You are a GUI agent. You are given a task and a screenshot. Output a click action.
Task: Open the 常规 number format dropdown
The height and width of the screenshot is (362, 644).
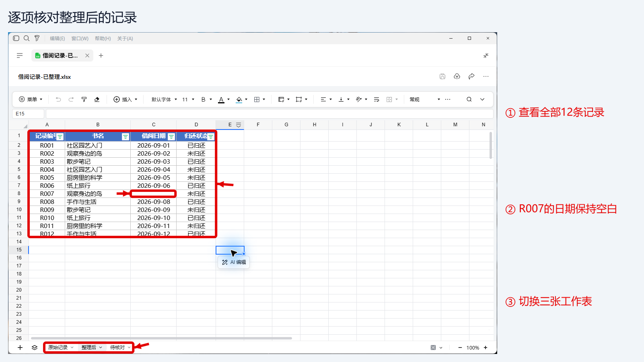coord(425,99)
